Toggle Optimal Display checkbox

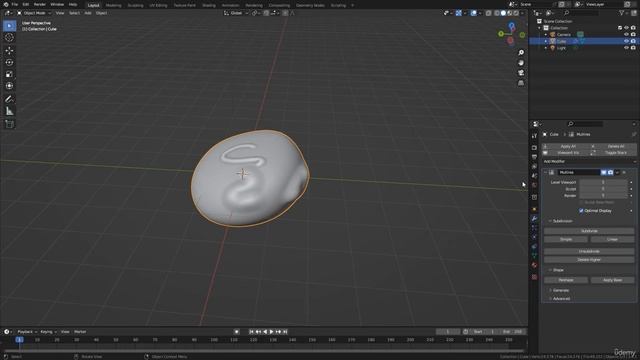(581, 211)
